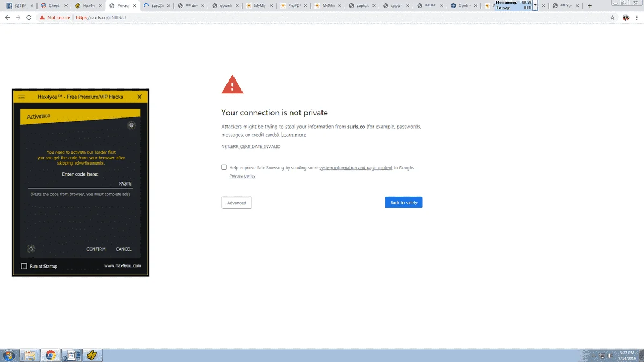This screenshot has height=362, width=644.
Task: Close the ProPD tab
Action: 305,6
